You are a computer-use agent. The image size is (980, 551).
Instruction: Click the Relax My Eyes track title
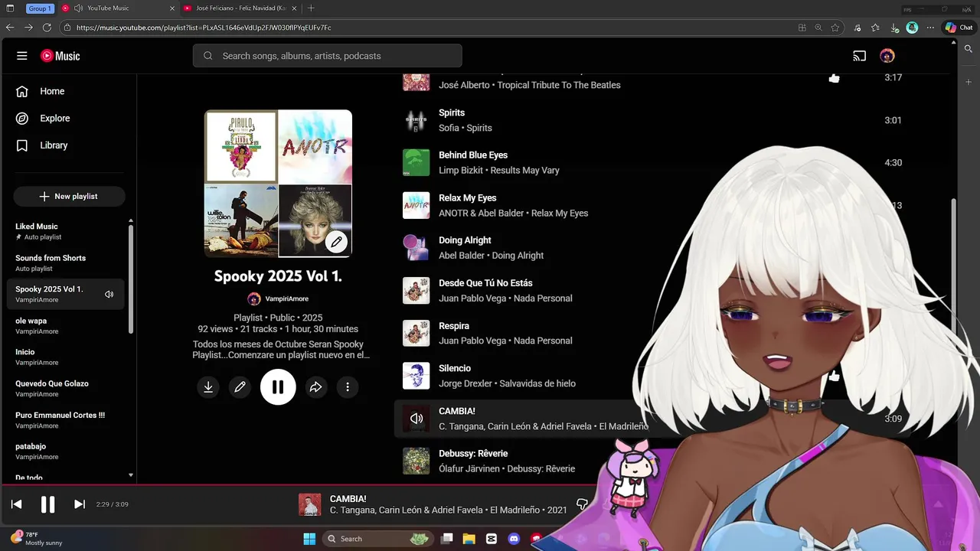tap(468, 198)
